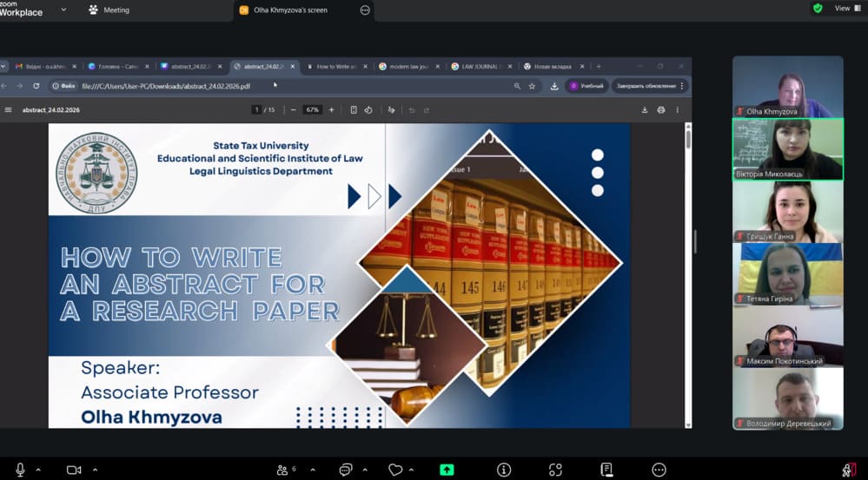Open the Reactions heart icon

pos(396,470)
